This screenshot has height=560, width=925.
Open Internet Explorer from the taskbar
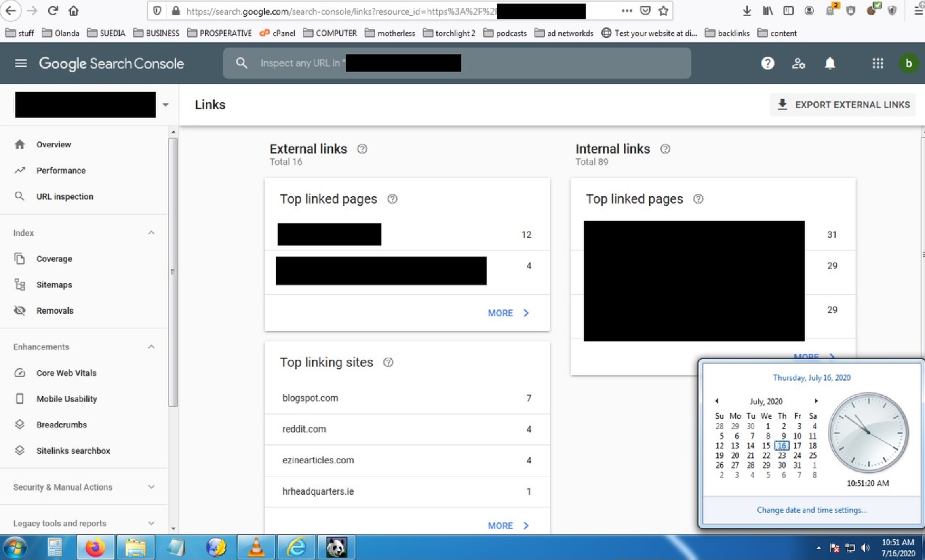click(297, 547)
